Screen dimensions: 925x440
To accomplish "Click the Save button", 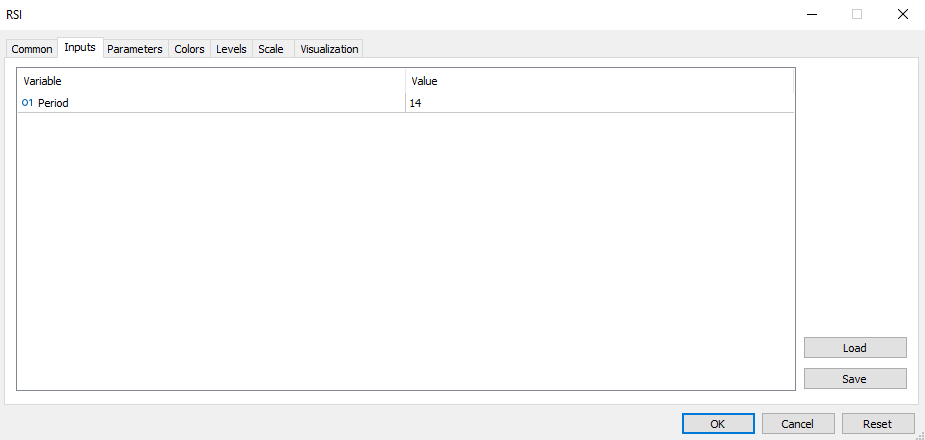I will coord(855,379).
